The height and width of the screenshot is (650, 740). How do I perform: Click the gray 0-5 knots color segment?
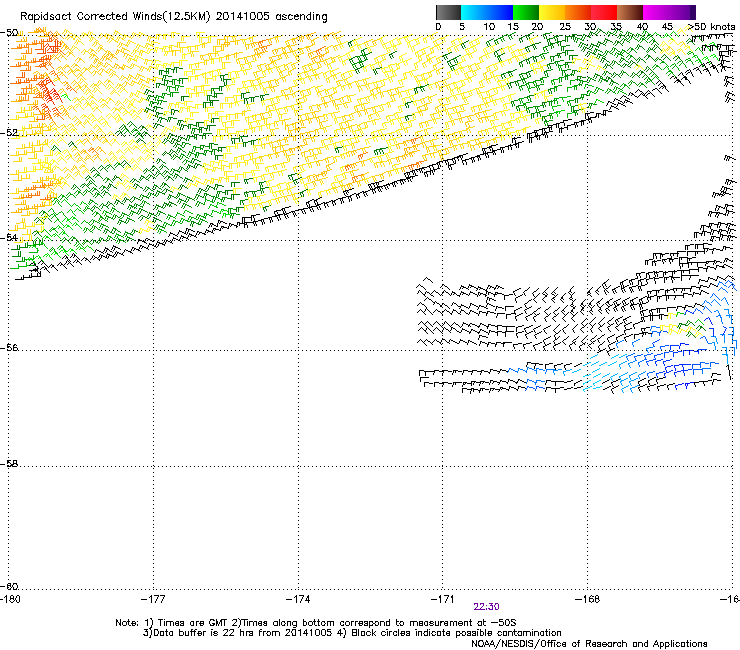tap(448, 12)
